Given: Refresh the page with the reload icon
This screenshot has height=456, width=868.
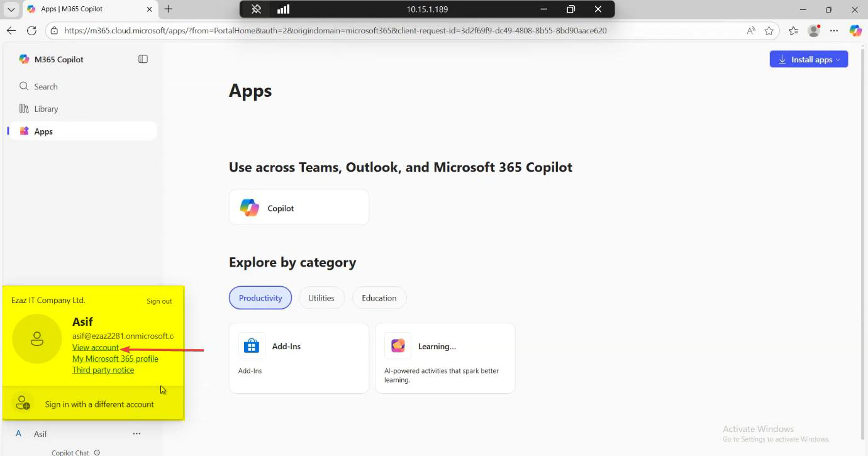Looking at the screenshot, I should click(x=31, y=30).
